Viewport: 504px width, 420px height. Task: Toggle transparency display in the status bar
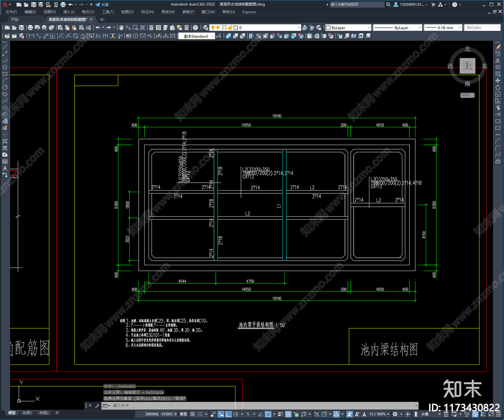(288, 414)
